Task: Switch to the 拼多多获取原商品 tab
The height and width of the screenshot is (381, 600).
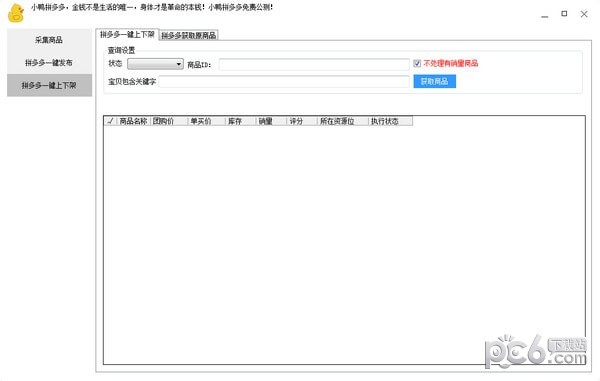Action: pos(189,35)
